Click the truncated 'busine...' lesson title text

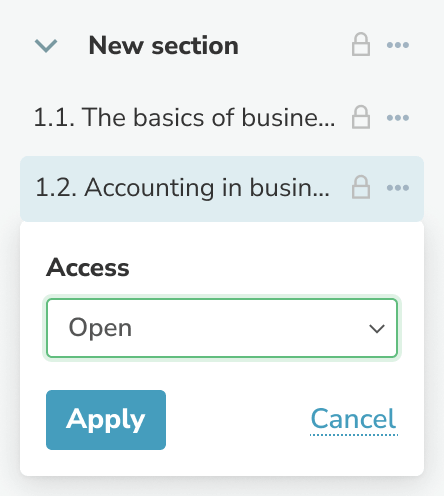click(288, 117)
